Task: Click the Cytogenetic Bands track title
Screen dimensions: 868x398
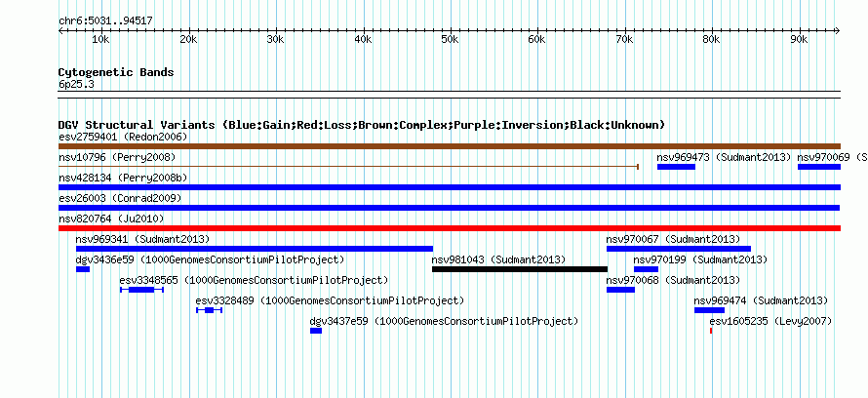Action: click(116, 72)
